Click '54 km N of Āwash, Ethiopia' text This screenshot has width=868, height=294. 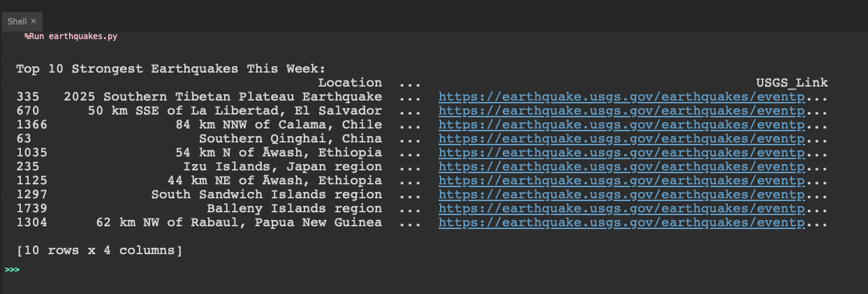[279, 152]
